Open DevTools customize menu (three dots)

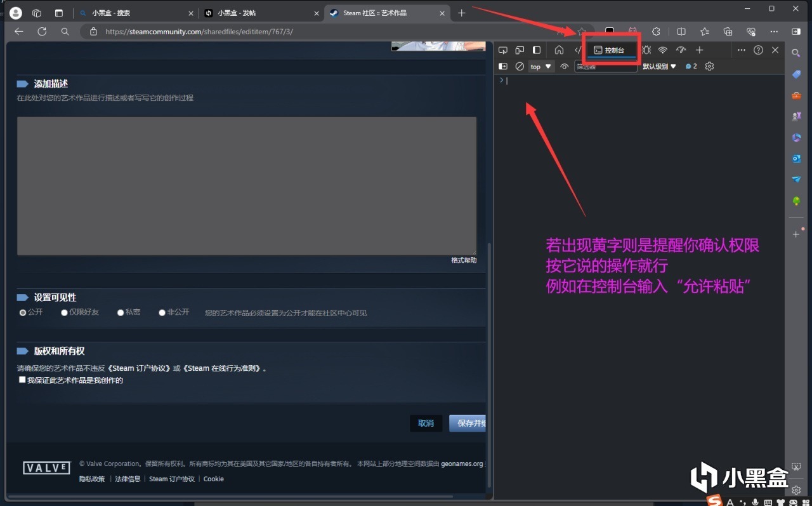[x=742, y=50]
